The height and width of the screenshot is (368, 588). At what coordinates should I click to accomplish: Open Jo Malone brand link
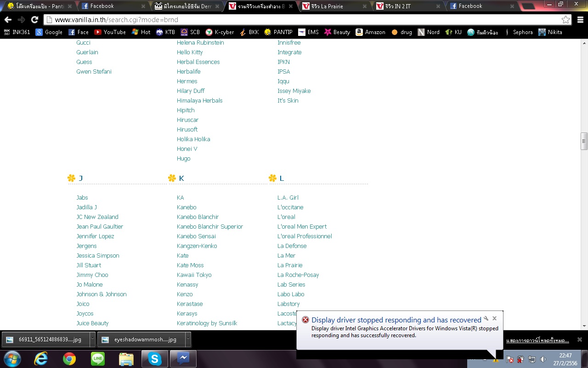89,284
